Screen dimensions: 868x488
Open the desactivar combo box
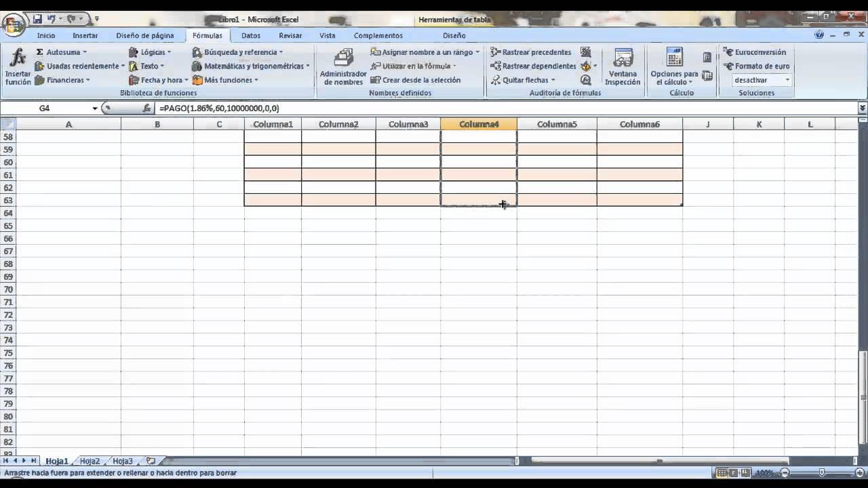click(x=762, y=80)
